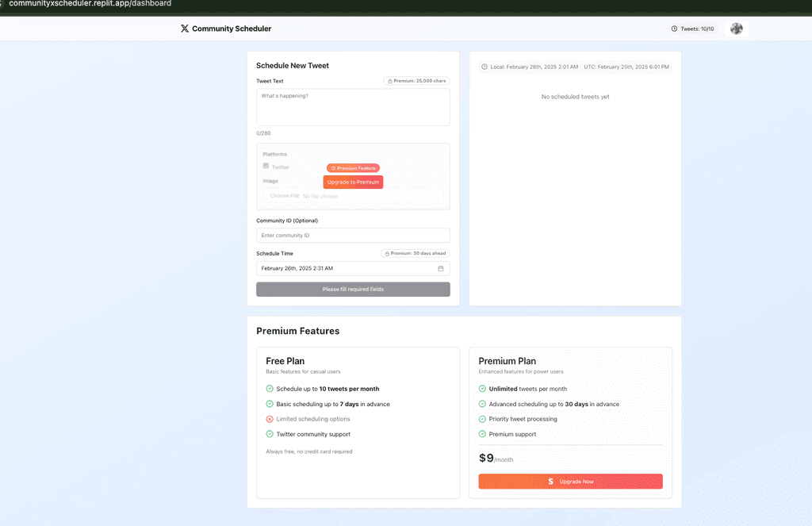Open the profile avatar in the top bar

[x=736, y=28]
